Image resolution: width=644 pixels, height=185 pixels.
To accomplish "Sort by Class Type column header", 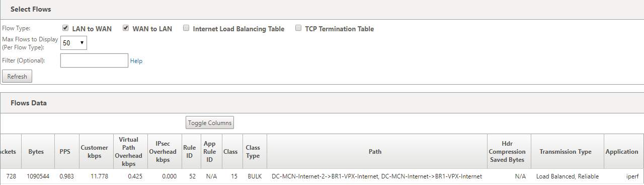I will tap(253, 152).
